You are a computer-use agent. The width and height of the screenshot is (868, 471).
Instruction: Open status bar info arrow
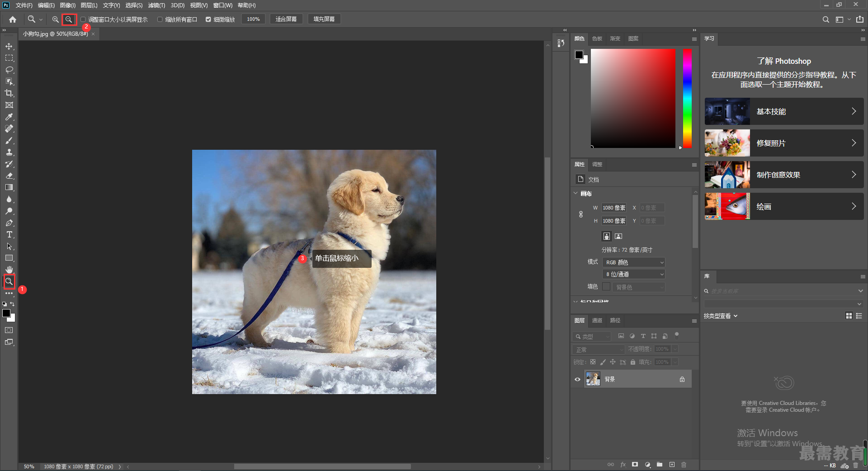120,466
